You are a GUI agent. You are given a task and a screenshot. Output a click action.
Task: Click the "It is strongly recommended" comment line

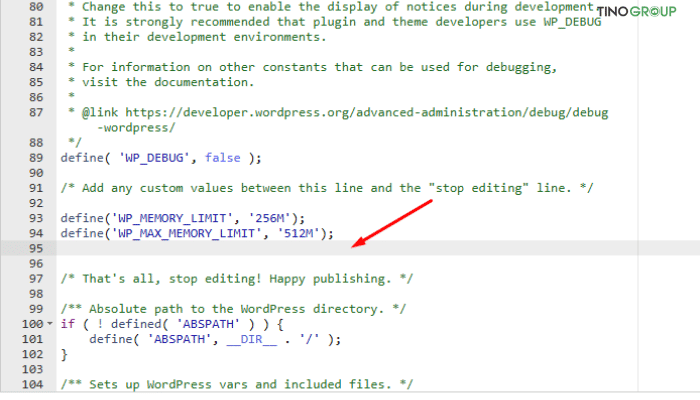[335, 22]
